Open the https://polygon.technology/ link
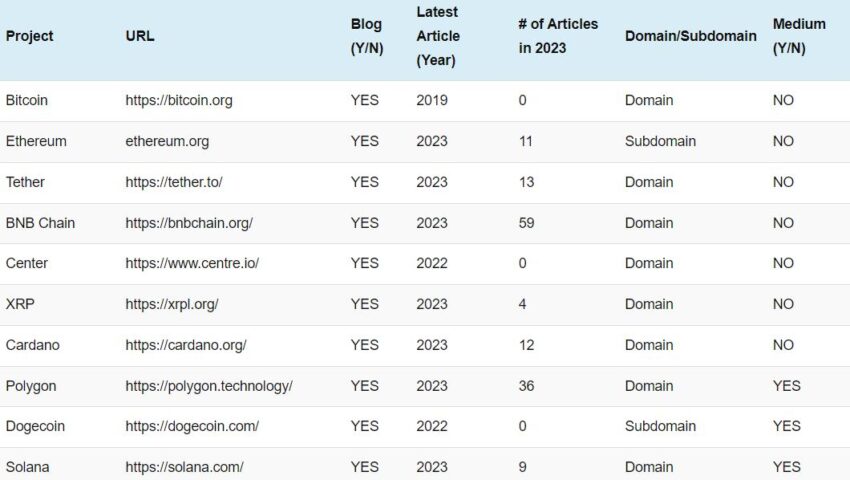The height and width of the screenshot is (480, 850). pyautogui.click(x=209, y=386)
